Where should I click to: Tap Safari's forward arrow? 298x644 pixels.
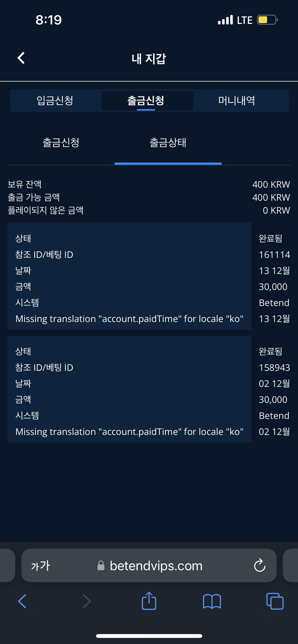tap(87, 601)
